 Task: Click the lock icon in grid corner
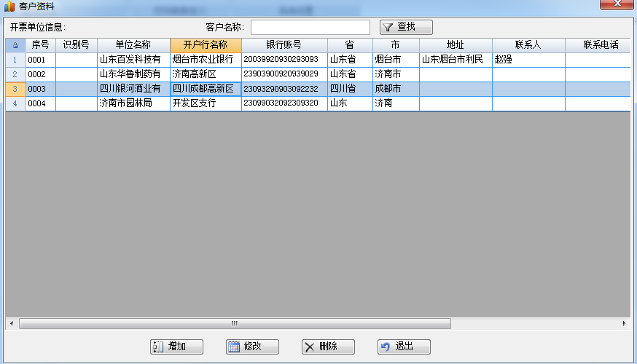tap(15, 45)
